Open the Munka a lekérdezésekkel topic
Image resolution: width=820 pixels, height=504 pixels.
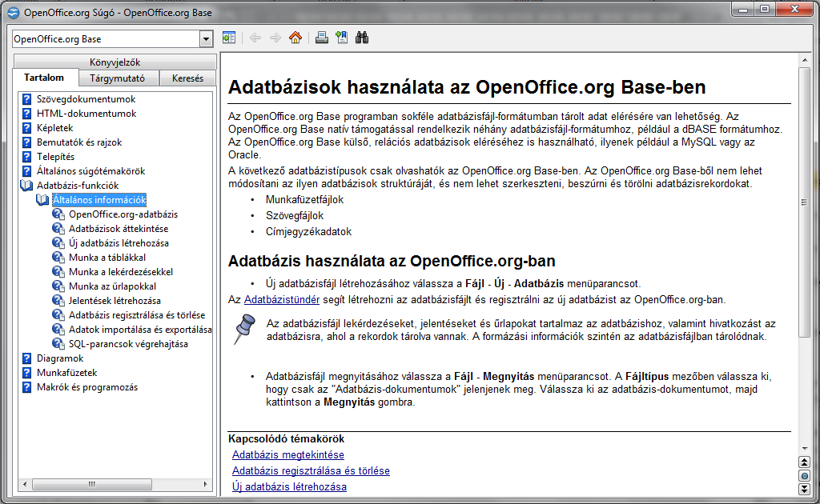click(x=121, y=271)
